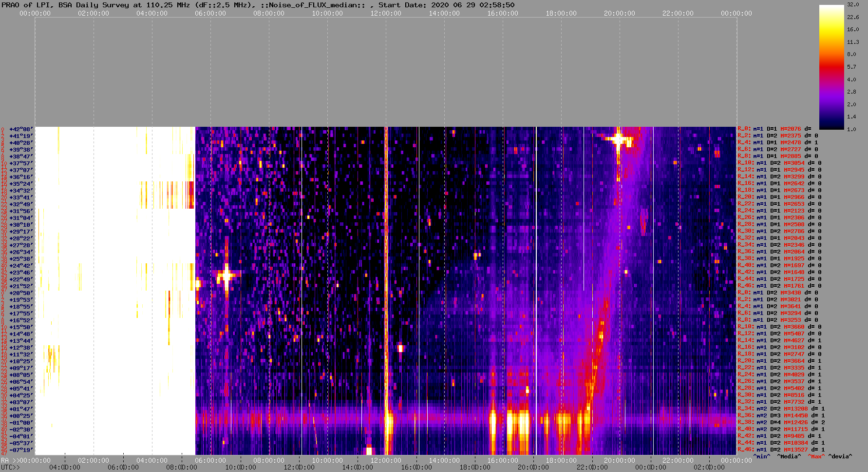
Task: Click the beam row with M=1761
Action: (780, 286)
